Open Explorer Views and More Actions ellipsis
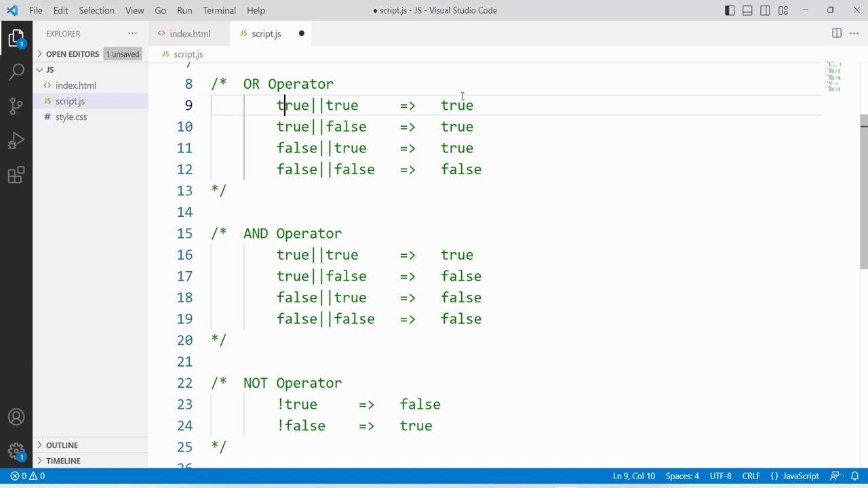This screenshot has height=488, width=868. (132, 33)
